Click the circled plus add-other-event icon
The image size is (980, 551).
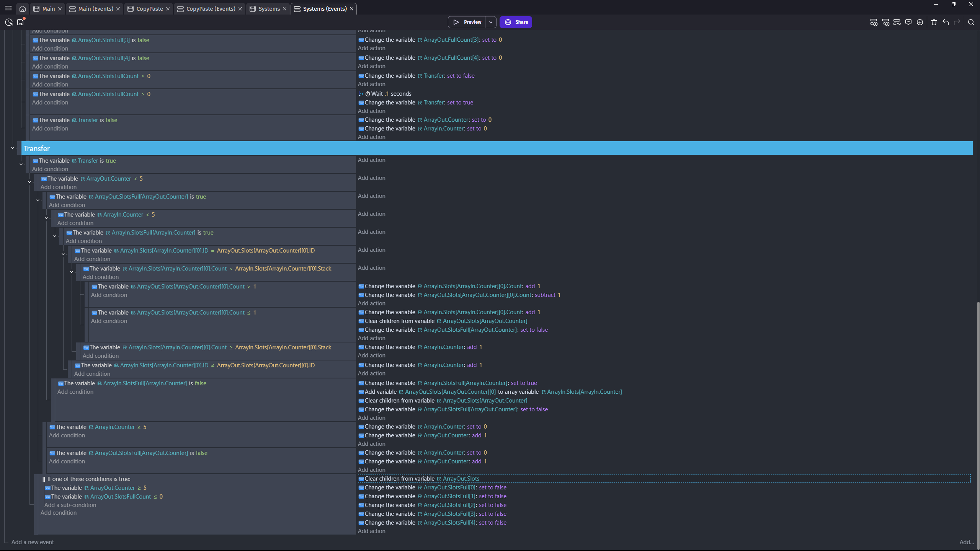920,22
